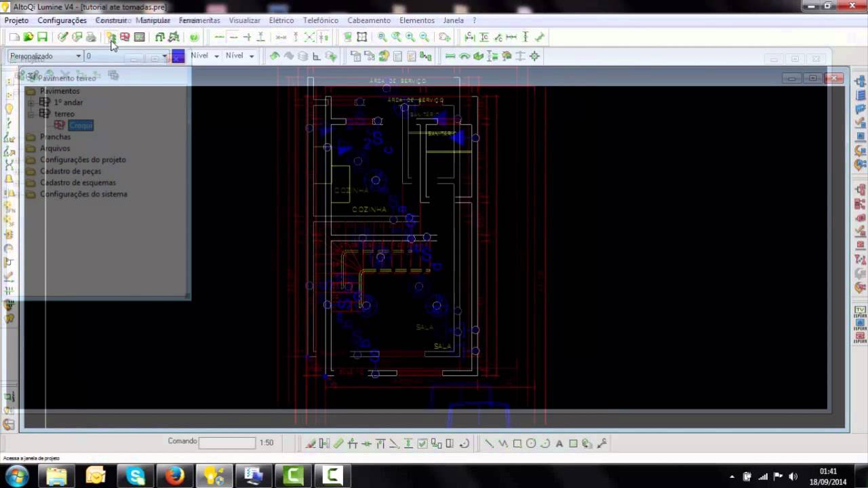868x488 pixels.
Task: Select 'Cadastro de peças' in the tree
Action: tap(71, 171)
